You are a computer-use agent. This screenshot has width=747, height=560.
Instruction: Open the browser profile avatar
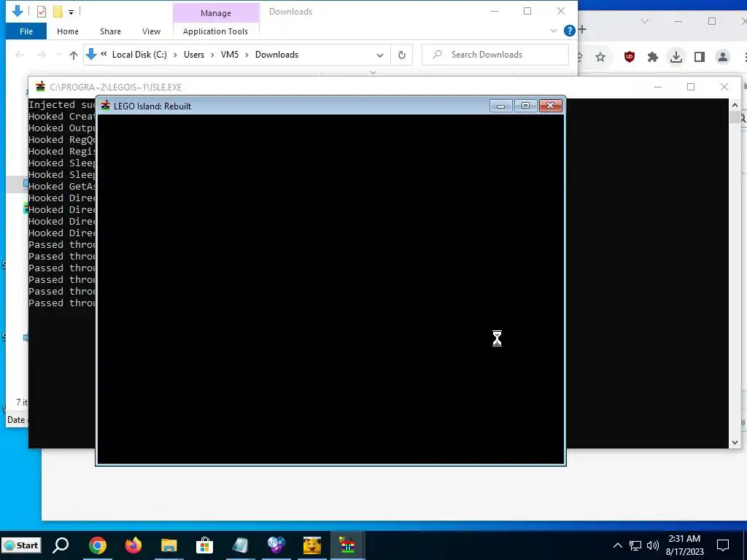pyautogui.click(x=723, y=57)
